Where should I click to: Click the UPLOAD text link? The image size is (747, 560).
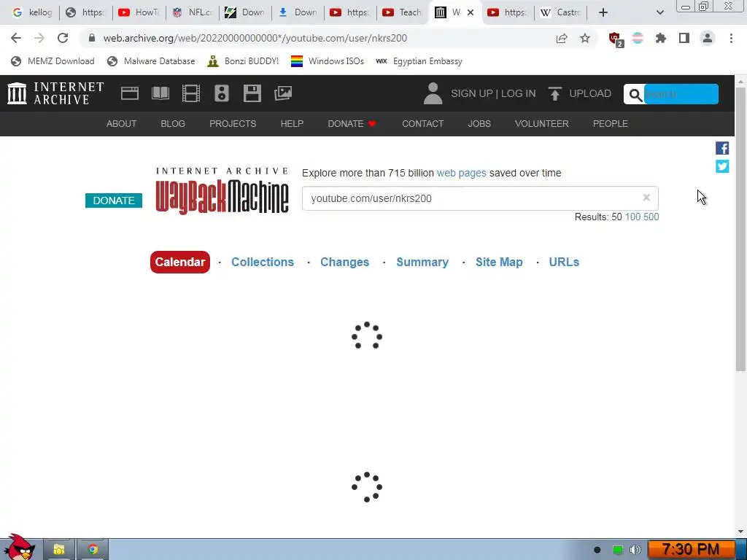click(x=589, y=93)
